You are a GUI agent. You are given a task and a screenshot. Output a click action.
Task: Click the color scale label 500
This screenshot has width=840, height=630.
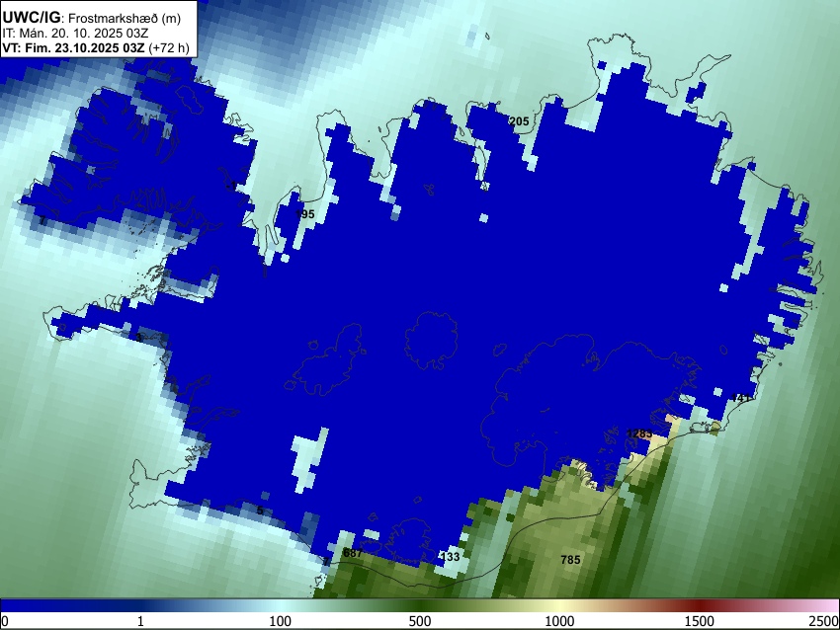pyautogui.click(x=419, y=621)
